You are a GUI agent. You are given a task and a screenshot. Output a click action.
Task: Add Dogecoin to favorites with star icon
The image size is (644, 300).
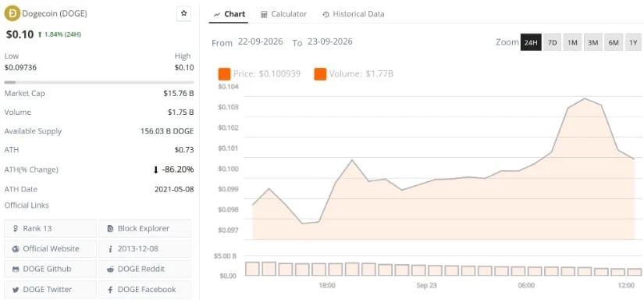tap(183, 13)
